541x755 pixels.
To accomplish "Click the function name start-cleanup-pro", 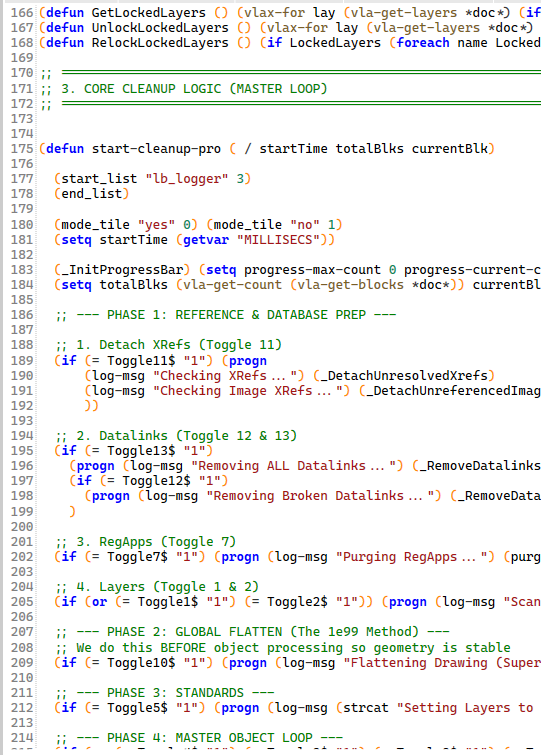I will pos(156,149).
